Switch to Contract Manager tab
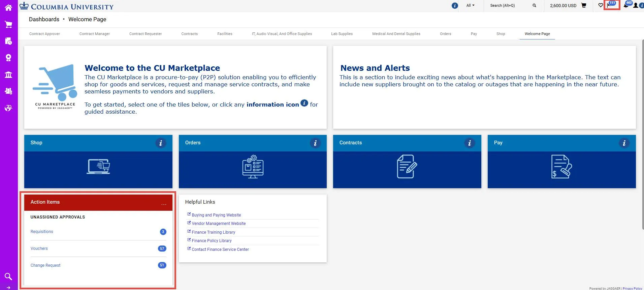 click(x=95, y=34)
